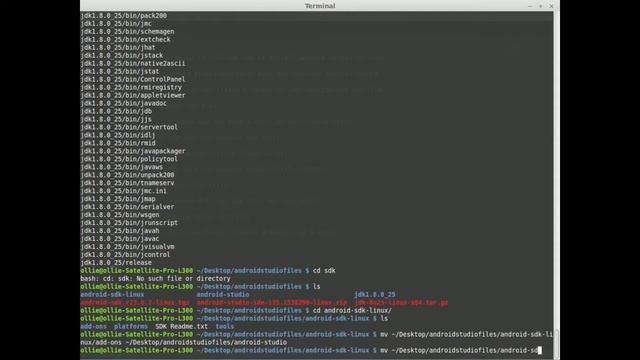Click the wrapped 'nux/add-ons' mv command line
This screenshot has width=640, height=360.
(183, 342)
